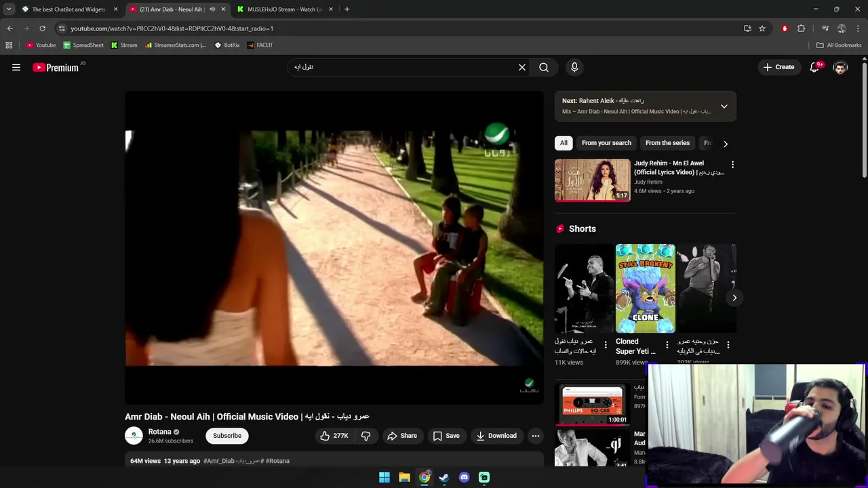Open the Chrome three-dot menu
Screen dimensions: 868x488
point(859,28)
